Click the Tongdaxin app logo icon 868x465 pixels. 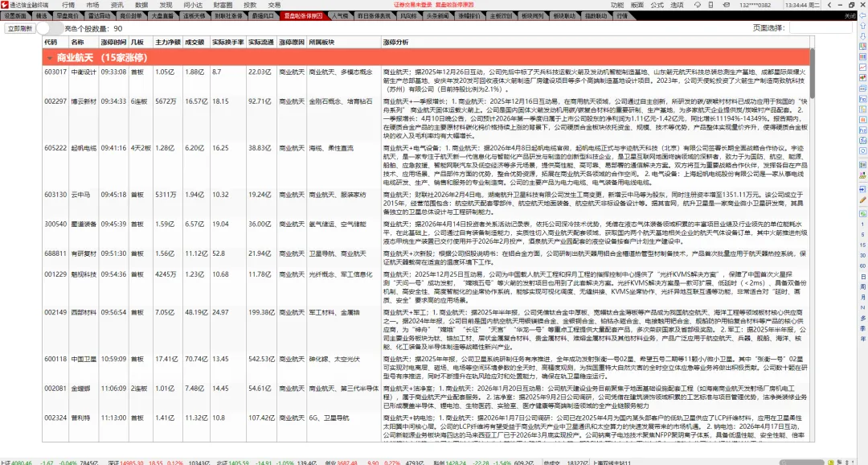5,5
